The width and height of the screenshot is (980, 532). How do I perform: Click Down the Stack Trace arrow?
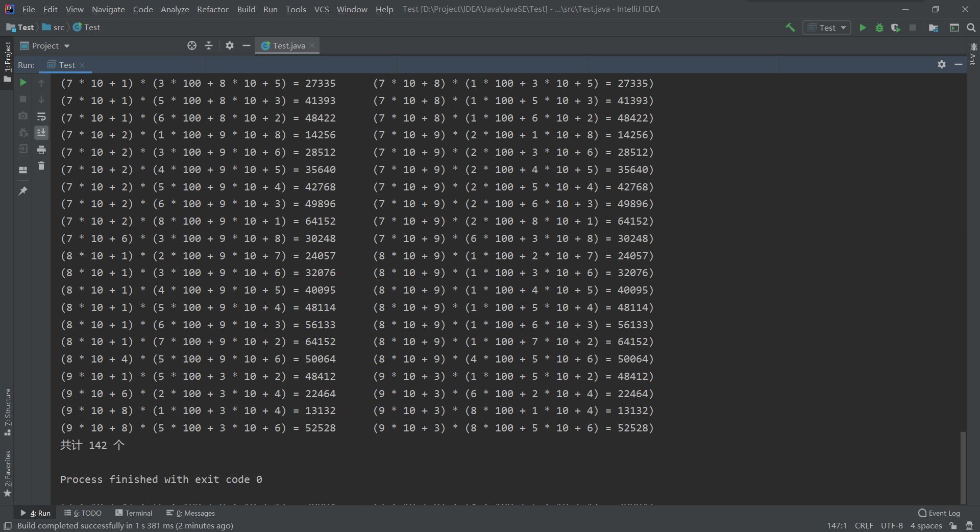pyautogui.click(x=41, y=100)
